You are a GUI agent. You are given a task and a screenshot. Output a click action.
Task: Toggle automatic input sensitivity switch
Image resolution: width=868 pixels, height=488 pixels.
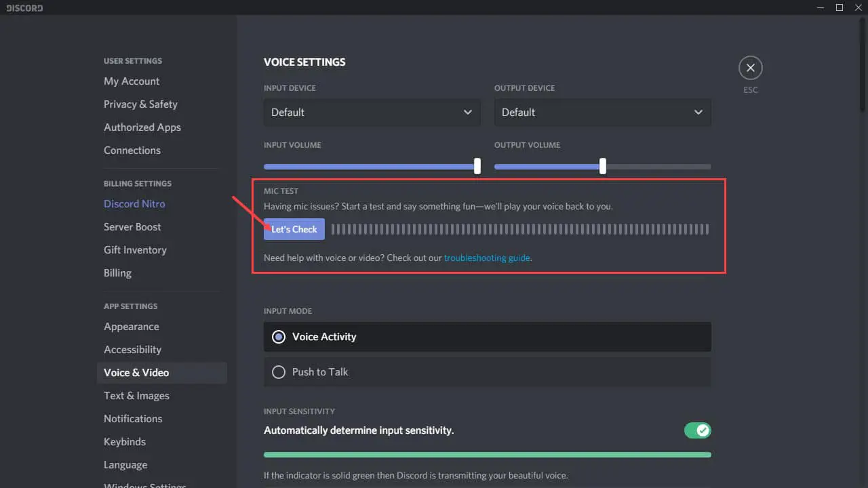tap(697, 430)
